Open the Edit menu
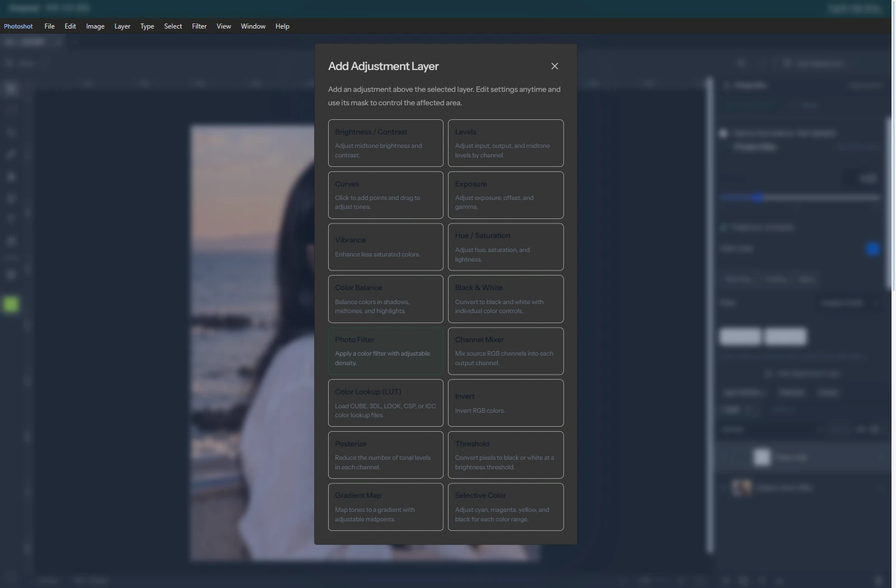This screenshot has width=896, height=588. pos(70,26)
